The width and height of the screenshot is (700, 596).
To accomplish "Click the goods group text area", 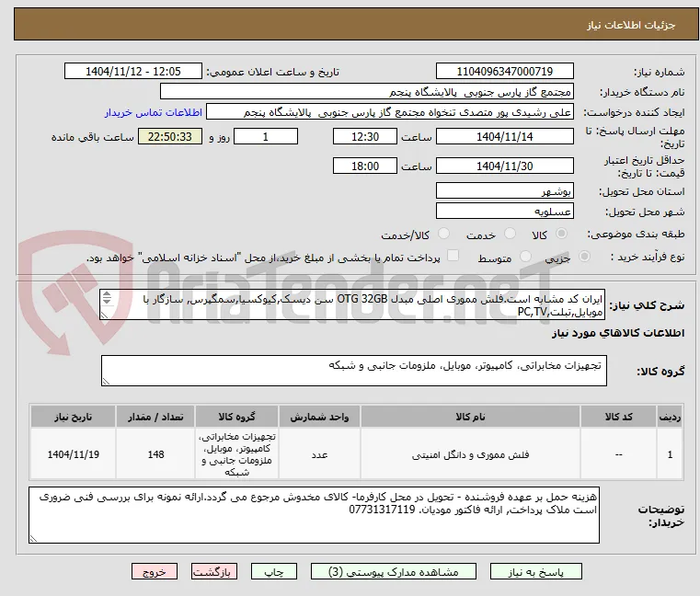I will coord(353,371).
